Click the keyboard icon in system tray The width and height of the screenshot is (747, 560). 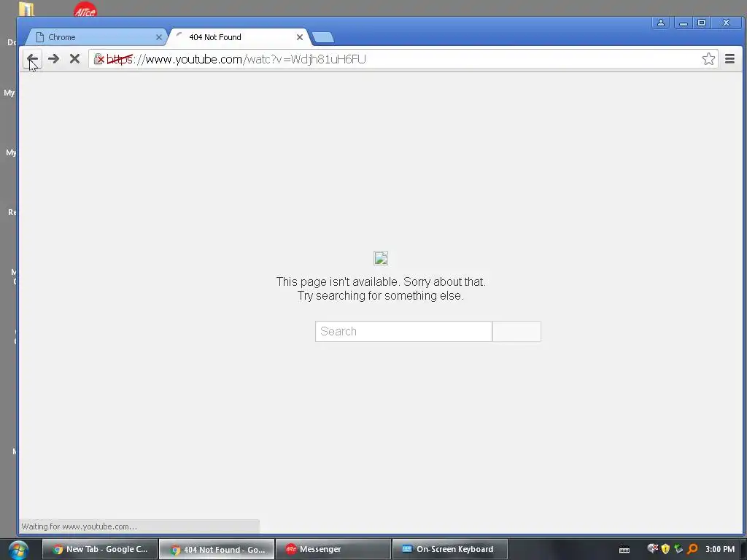(624, 550)
